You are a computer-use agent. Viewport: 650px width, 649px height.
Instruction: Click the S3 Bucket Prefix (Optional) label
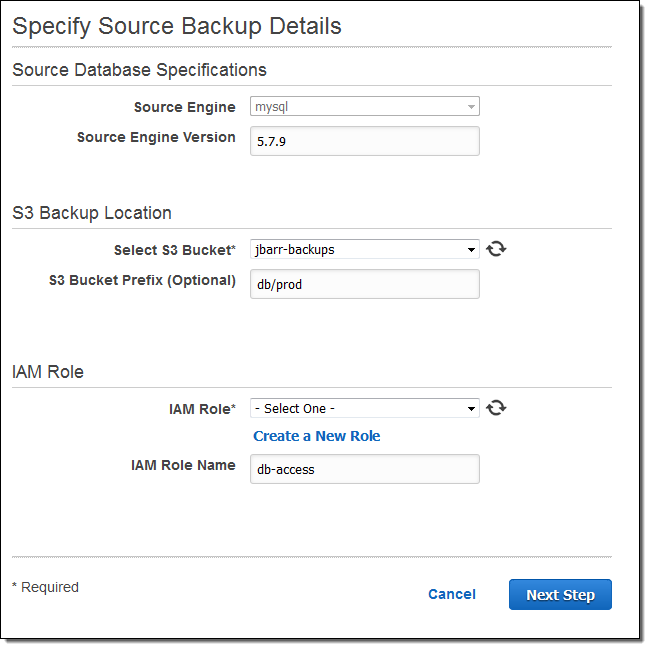pyautogui.click(x=142, y=280)
